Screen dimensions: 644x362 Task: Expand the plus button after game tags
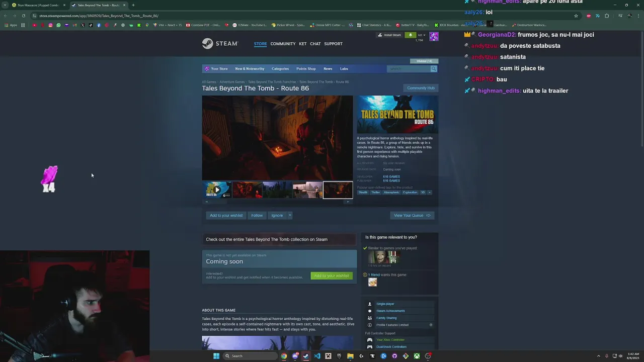point(429,192)
